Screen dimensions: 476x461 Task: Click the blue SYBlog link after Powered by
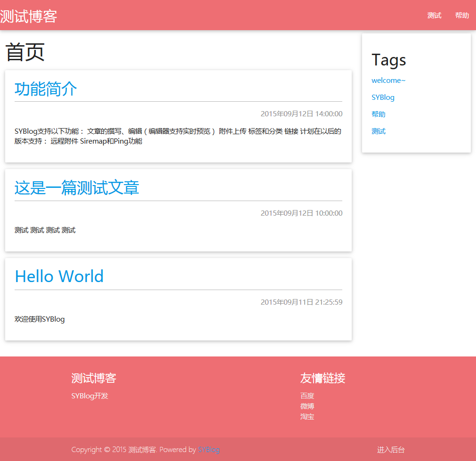coord(209,450)
